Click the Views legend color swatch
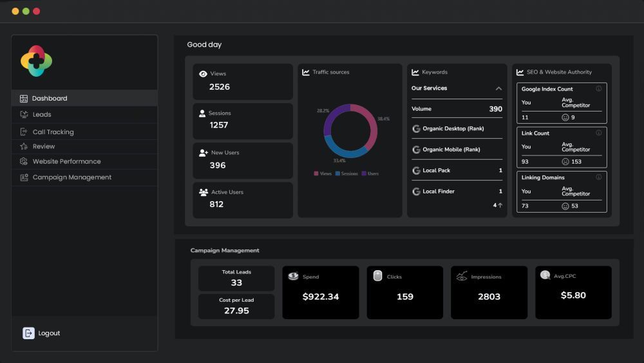The width and height of the screenshot is (644, 363). coord(316,173)
